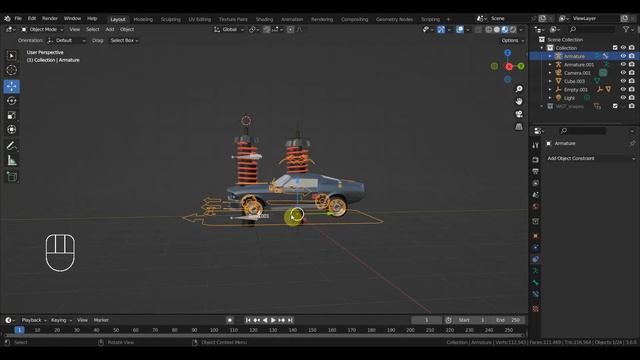This screenshot has height=360, width=640.
Task: Select the Add Cube tool
Action: pyautogui.click(x=11, y=176)
